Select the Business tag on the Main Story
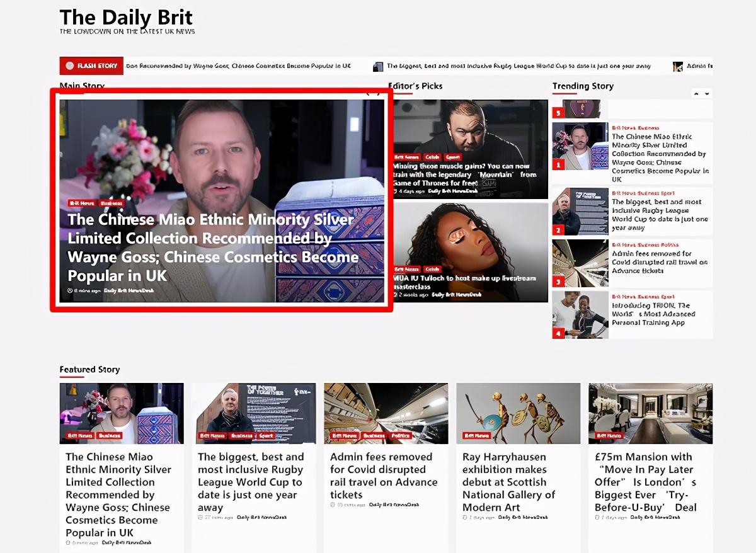The image size is (756, 553). (112, 203)
